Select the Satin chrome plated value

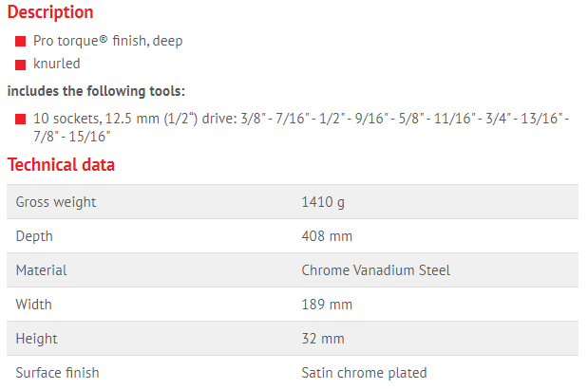[x=364, y=373]
